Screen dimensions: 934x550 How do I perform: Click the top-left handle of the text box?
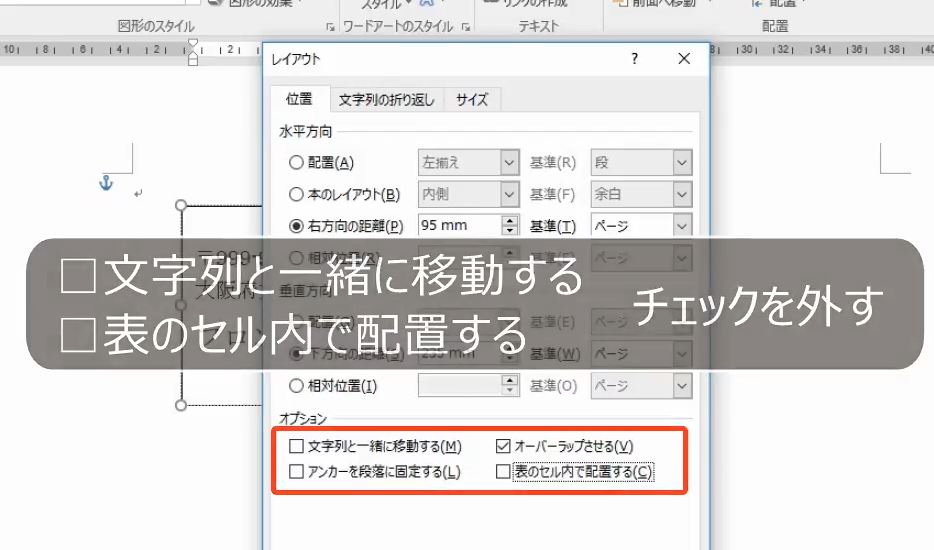181,206
